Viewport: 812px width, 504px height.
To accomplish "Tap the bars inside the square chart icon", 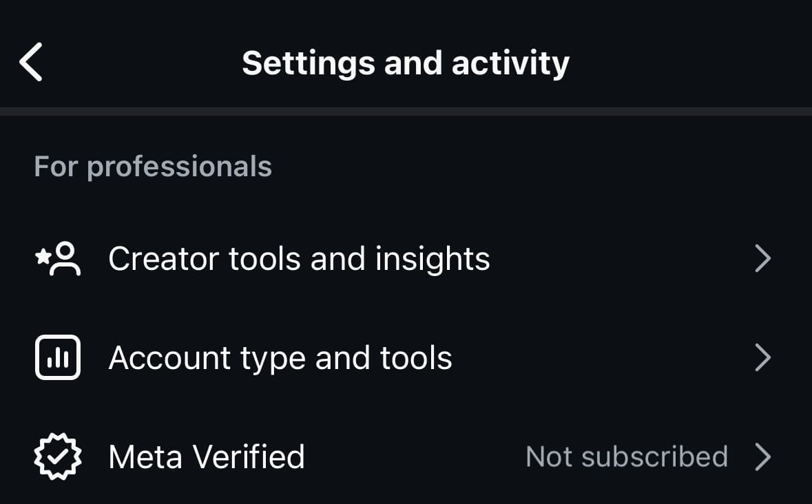I will 57,358.
